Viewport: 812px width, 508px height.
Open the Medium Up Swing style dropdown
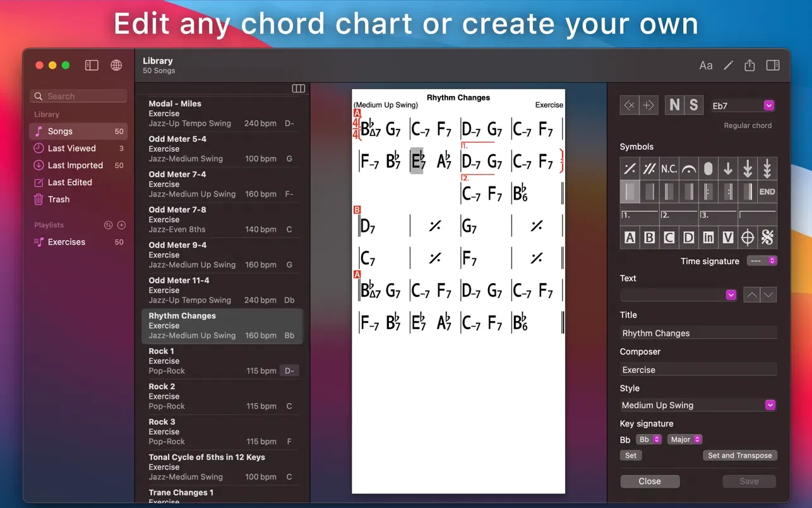pyautogui.click(x=770, y=405)
